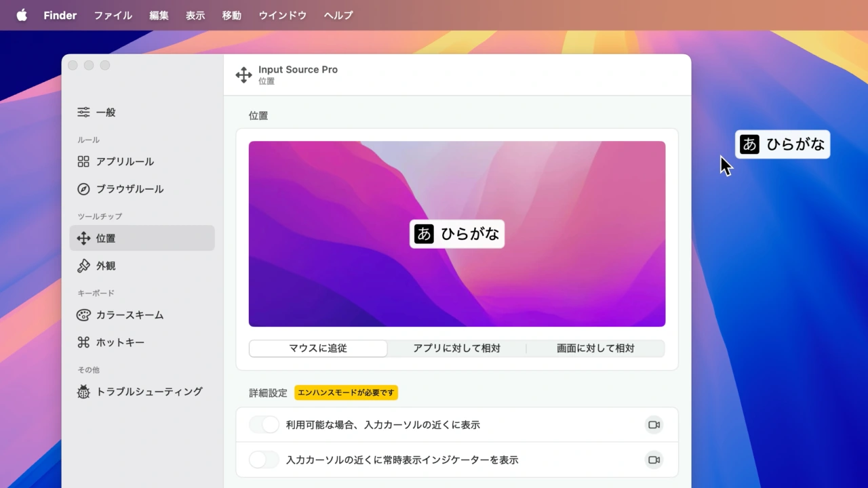Click the ホットキー command-key icon
Screen dimensions: 868x488
[83, 342]
